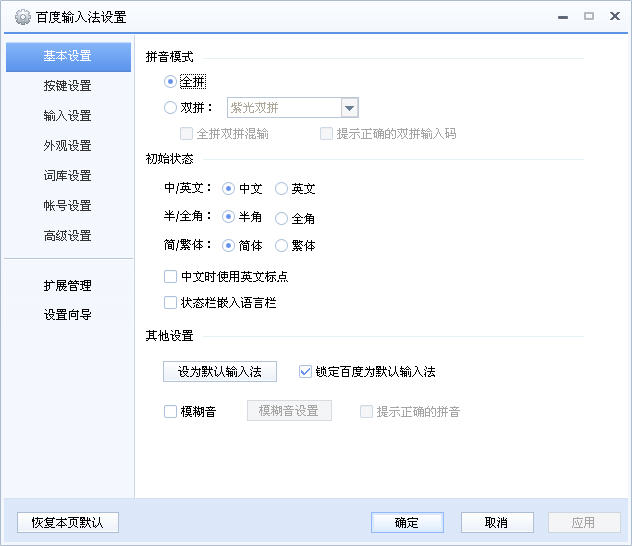
Task: Toggle 状态栏嵌入语言栏 checkbox
Action: (x=170, y=302)
